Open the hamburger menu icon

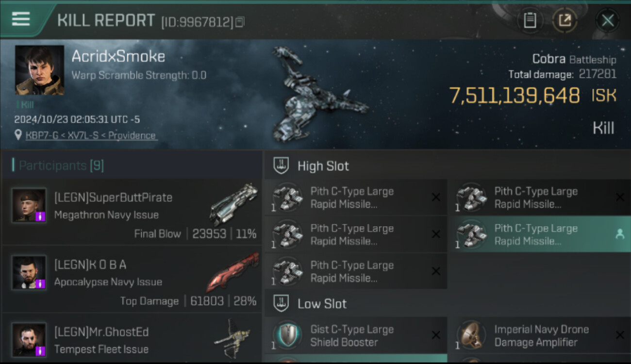click(21, 19)
